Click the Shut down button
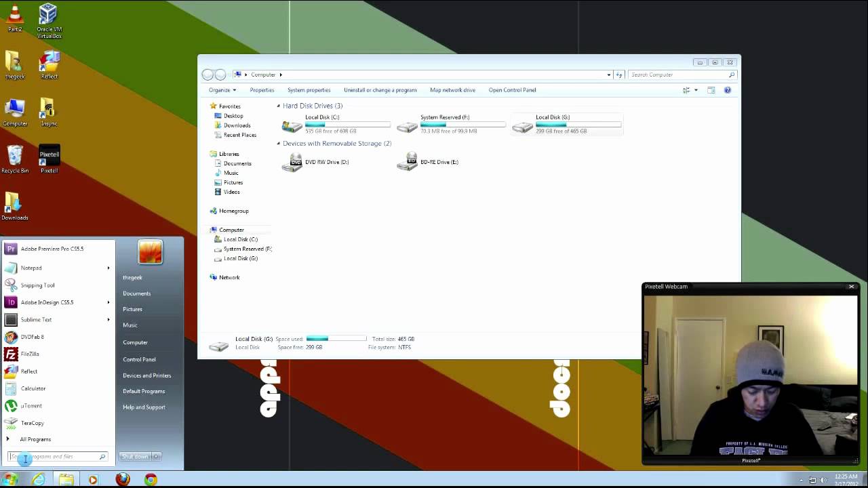 (135, 457)
